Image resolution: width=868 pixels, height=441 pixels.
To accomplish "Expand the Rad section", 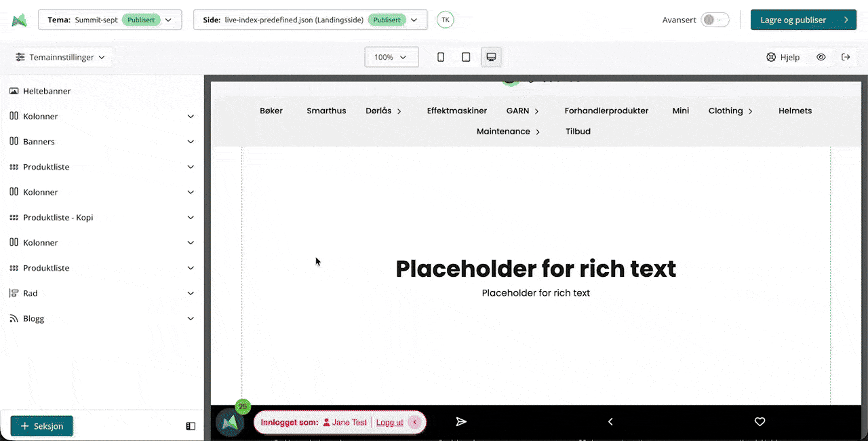I will point(191,293).
